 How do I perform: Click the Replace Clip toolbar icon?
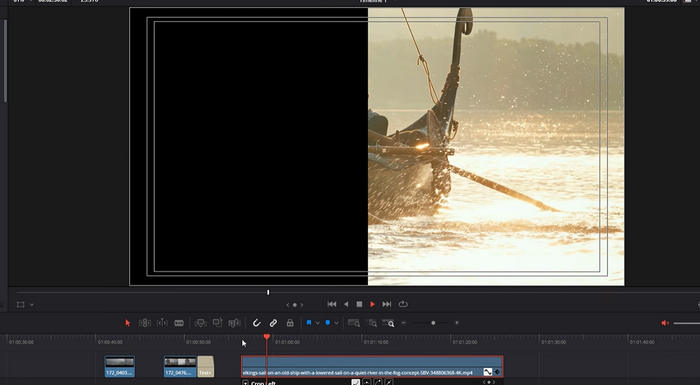point(234,323)
